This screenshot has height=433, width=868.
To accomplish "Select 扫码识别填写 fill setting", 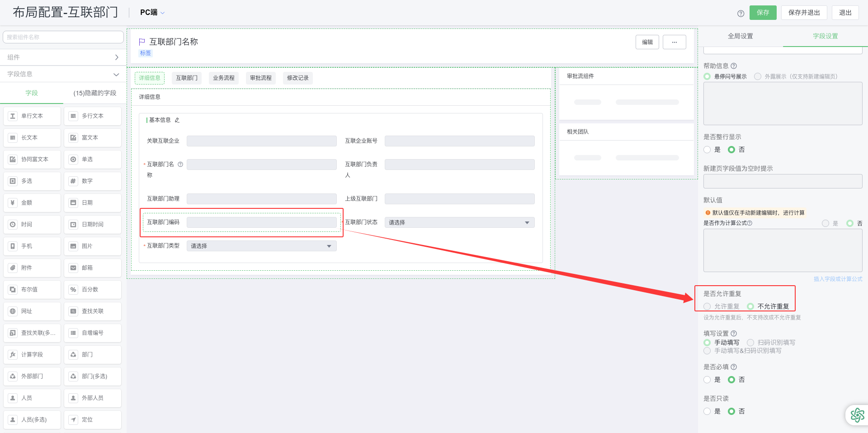I will click(x=750, y=343).
